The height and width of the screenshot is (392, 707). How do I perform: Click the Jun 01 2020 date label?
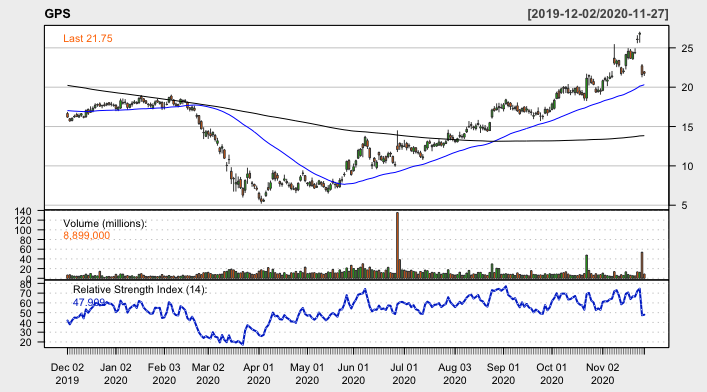point(353,374)
